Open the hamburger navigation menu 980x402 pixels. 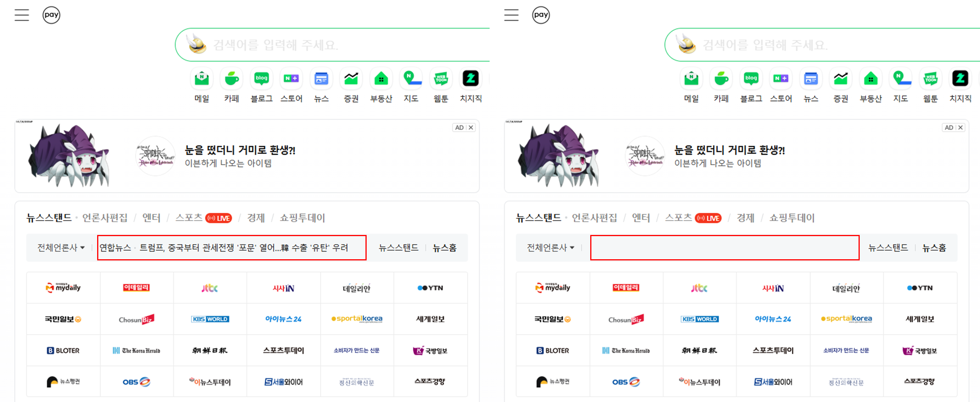pyautogui.click(x=22, y=15)
